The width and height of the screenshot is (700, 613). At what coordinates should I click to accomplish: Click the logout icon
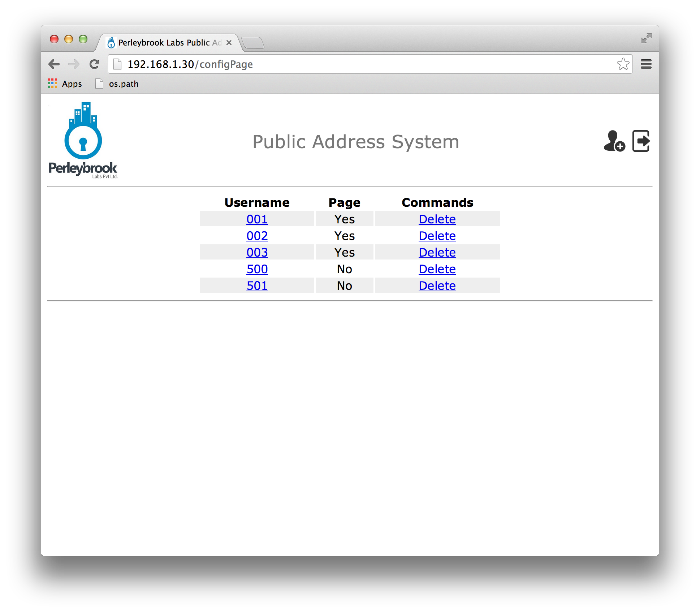[x=641, y=141]
